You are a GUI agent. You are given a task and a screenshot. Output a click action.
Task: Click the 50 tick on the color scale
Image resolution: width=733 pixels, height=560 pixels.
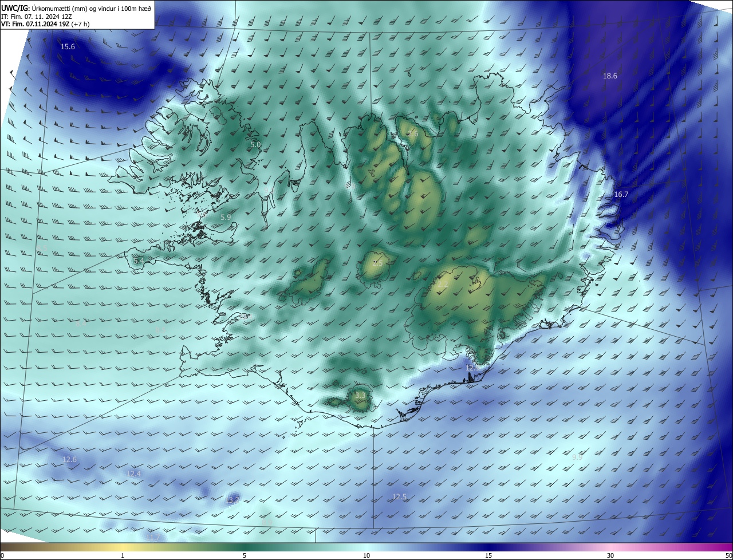pyautogui.click(x=728, y=555)
